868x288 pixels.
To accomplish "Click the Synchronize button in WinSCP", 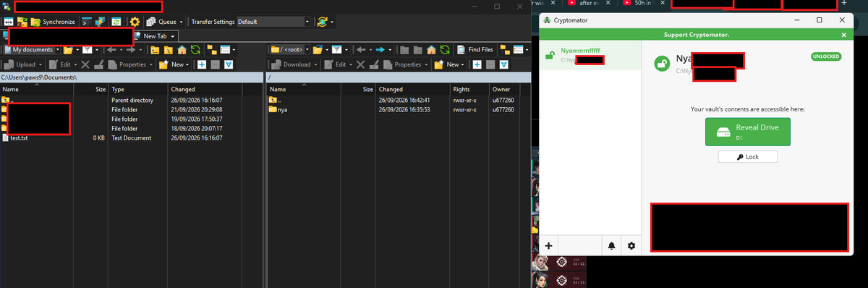I will tap(53, 22).
